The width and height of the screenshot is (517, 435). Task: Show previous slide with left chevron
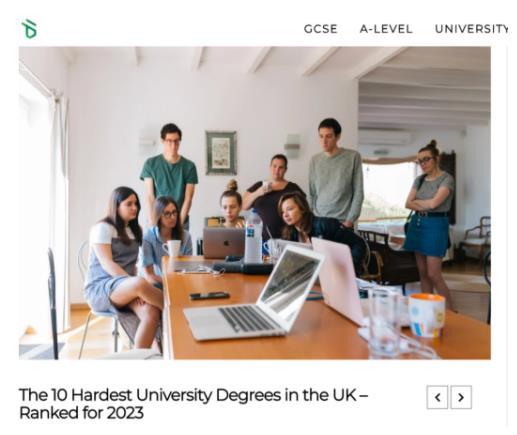437,397
